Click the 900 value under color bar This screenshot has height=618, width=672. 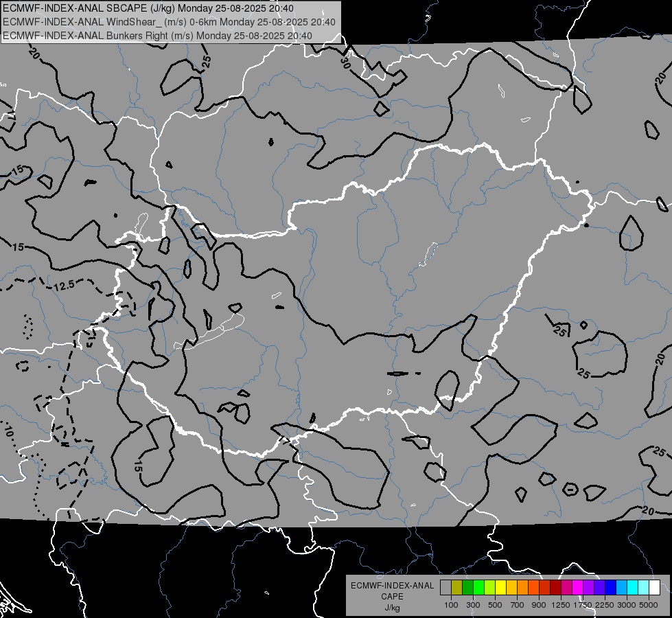(539, 605)
